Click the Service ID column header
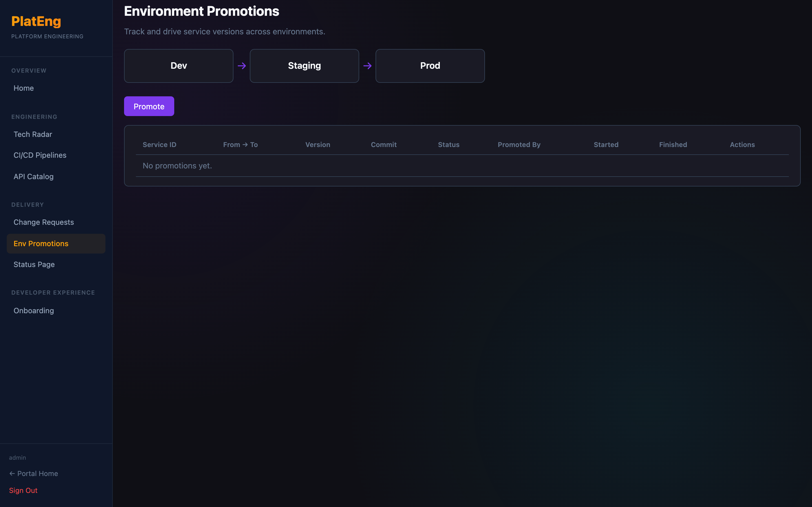812x507 pixels. pos(159,145)
